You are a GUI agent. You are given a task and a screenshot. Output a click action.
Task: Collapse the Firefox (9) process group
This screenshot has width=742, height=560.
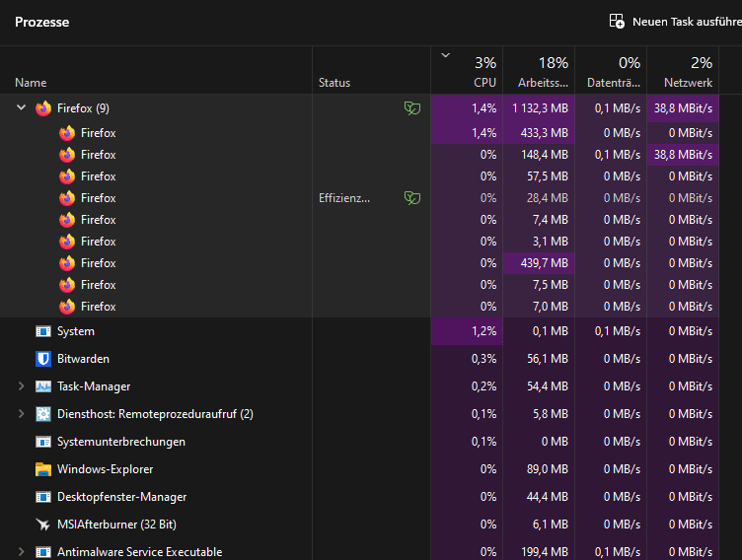tap(22, 107)
